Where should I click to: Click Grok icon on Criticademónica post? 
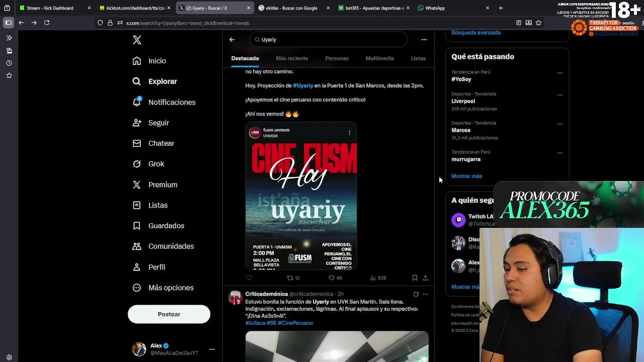coord(416,294)
